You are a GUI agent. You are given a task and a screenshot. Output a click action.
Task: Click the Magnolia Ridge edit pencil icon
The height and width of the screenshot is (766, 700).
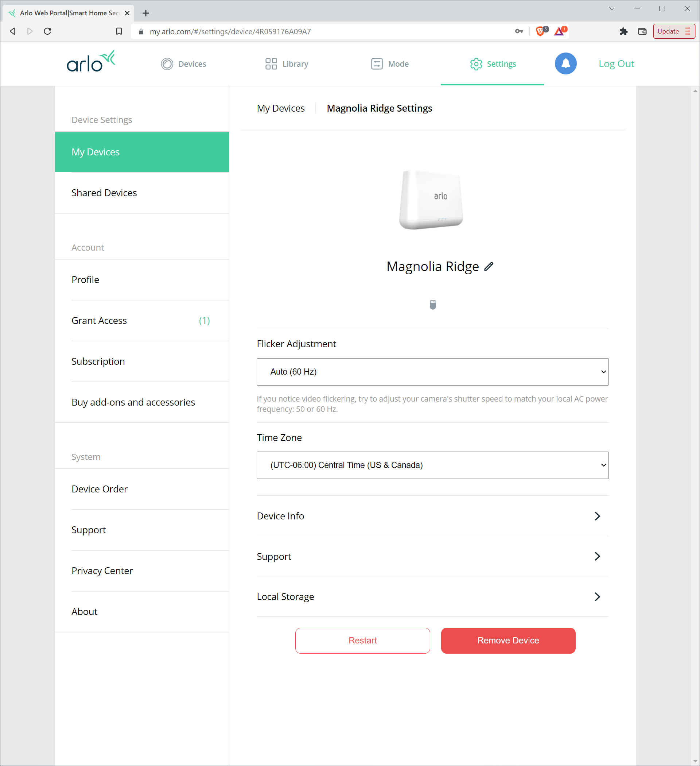[489, 266]
